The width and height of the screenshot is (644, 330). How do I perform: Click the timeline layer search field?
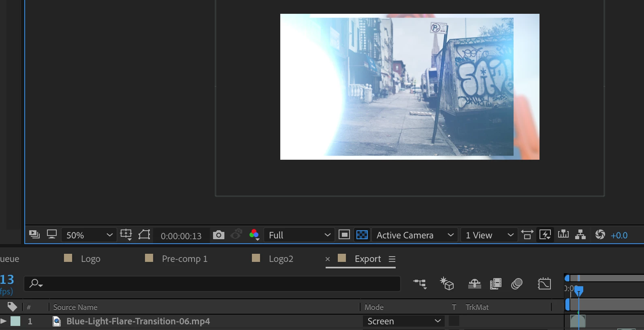tap(213, 283)
